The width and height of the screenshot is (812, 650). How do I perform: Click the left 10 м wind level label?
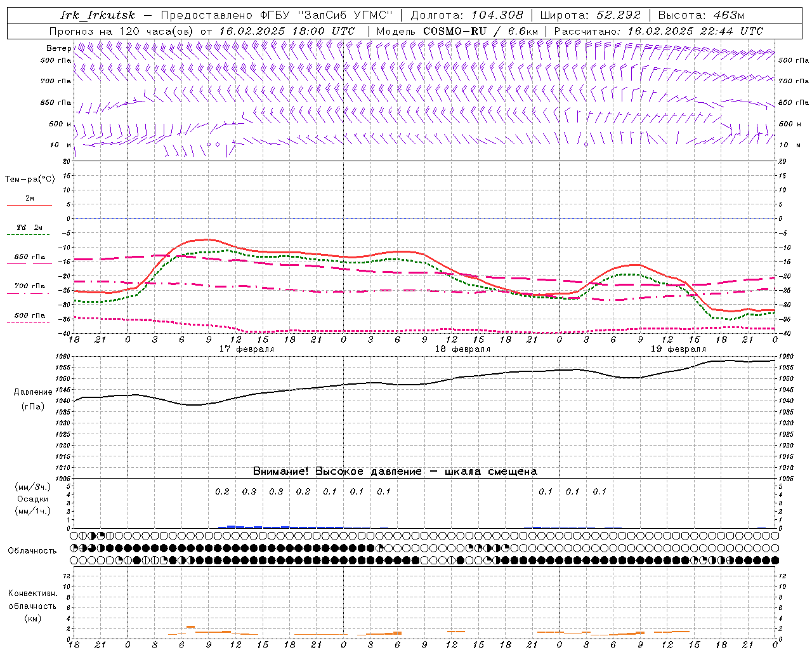tap(61, 145)
